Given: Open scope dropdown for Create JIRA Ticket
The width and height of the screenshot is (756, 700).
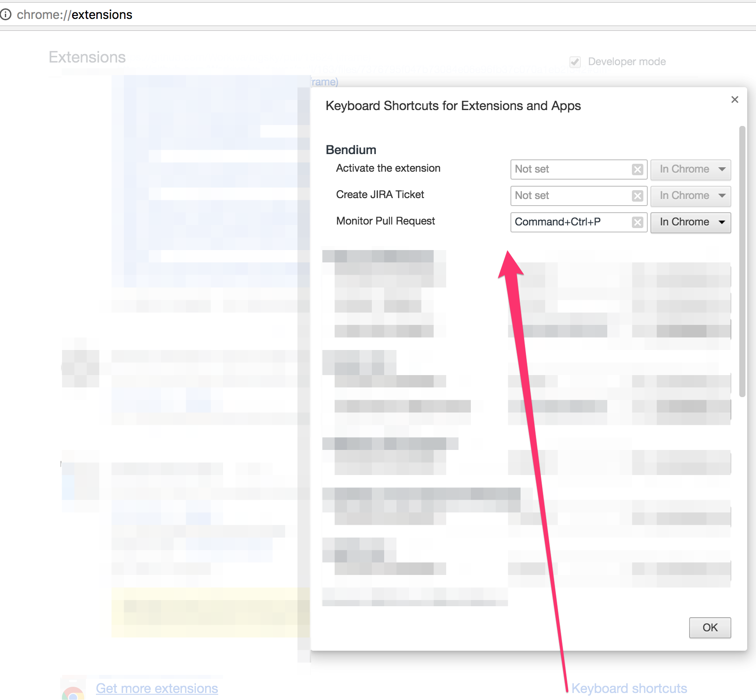Looking at the screenshot, I should (x=690, y=196).
